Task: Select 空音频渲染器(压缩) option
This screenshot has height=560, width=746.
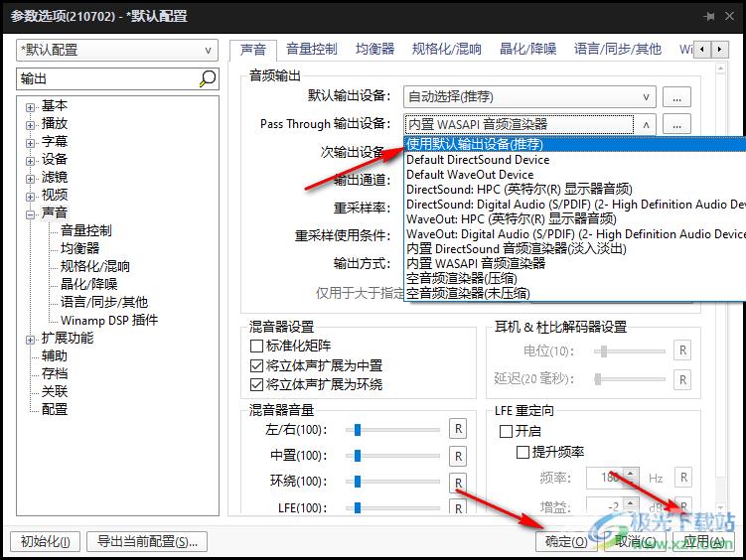Action: (575, 278)
